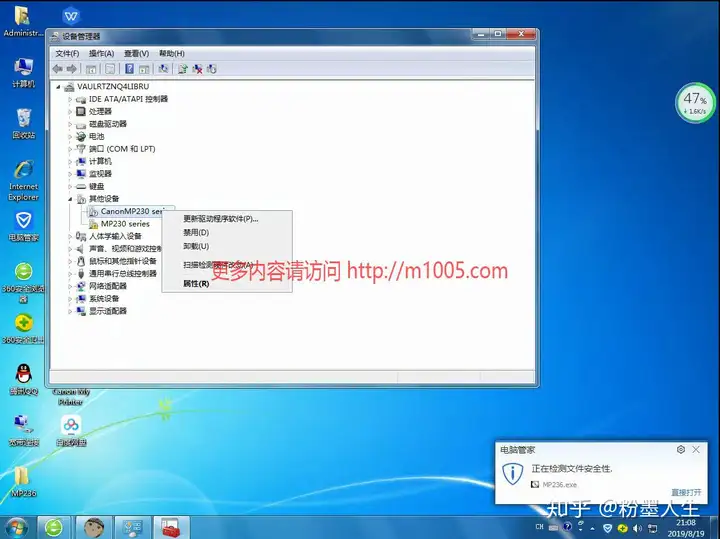The width and height of the screenshot is (720, 539).
Task: Choose 卸载(U) in the context menu
Action: pyautogui.click(x=227, y=246)
